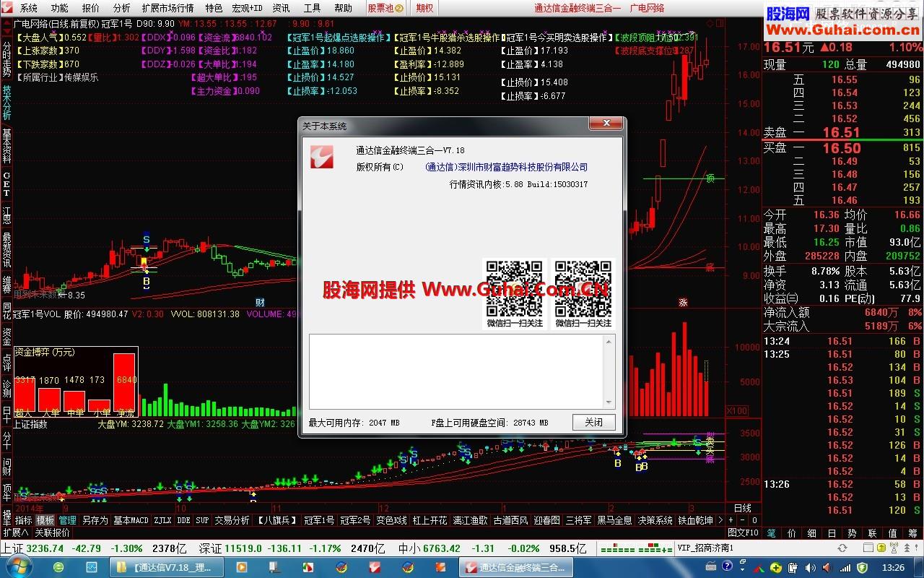Image resolution: width=924 pixels, height=578 pixels.
Task: Click the red Tongdaxin logo in the dialog
Action: pyautogui.click(x=322, y=156)
